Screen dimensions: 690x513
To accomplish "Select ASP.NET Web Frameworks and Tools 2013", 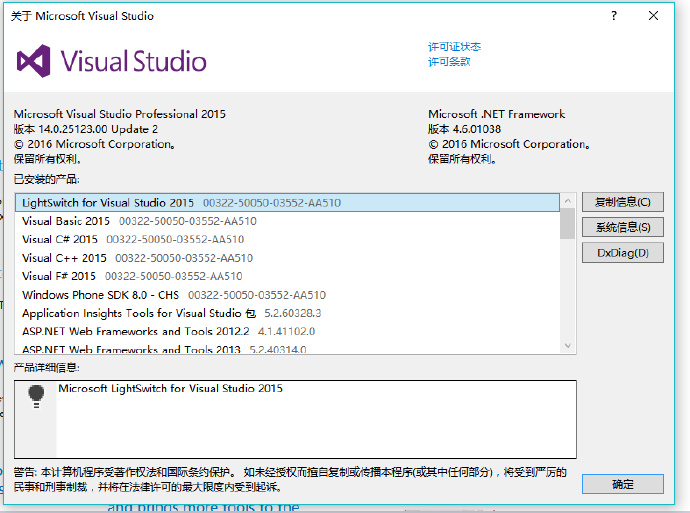I will [x=287, y=348].
